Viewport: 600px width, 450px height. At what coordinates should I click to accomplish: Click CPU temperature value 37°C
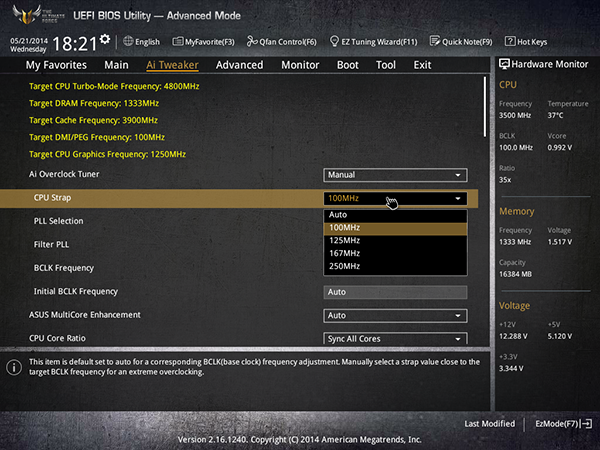(x=555, y=115)
